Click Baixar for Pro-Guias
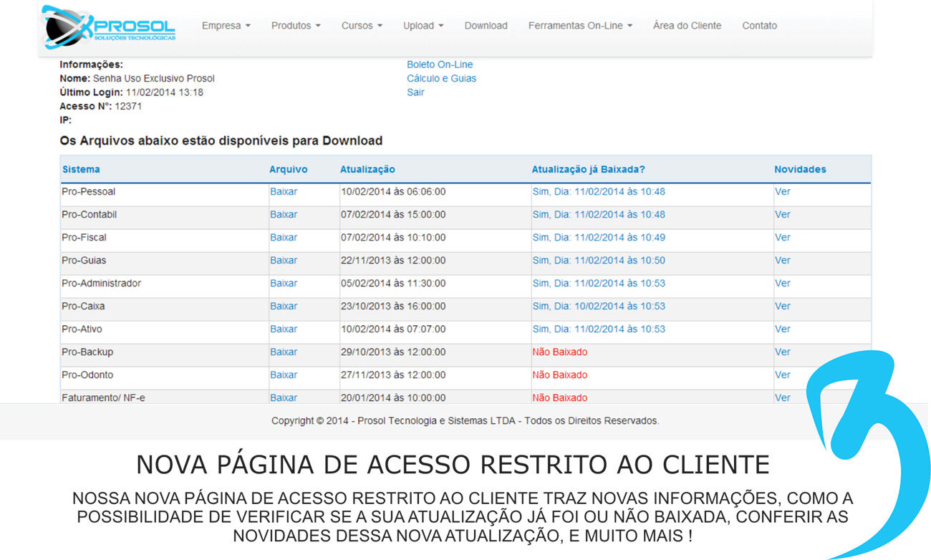This screenshot has width=931, height=560. point(284,261)
